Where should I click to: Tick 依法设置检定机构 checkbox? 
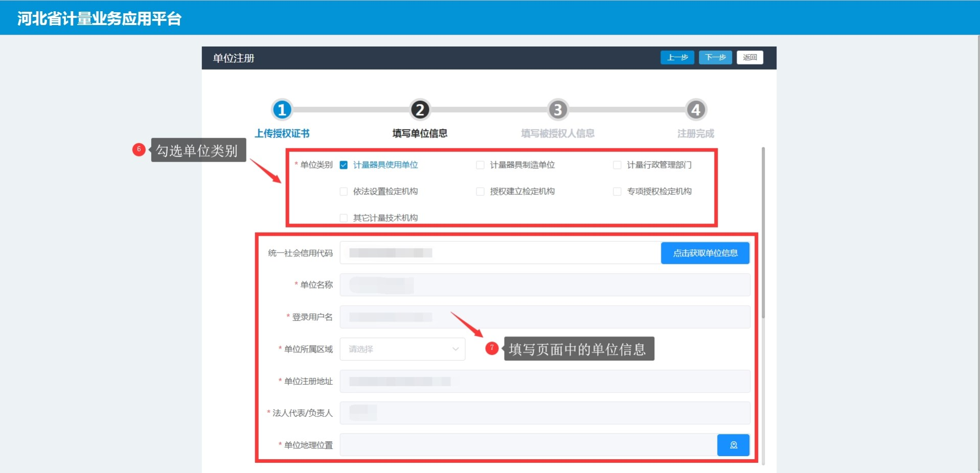pos(344,192)
